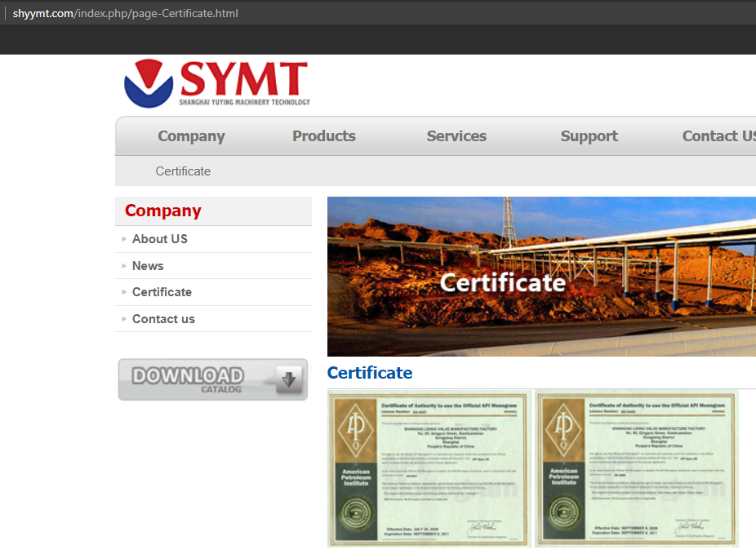756x550 pixels.
Task: Click the SYMT company logo
Action: pyautogui.click(x=217, y=83)
